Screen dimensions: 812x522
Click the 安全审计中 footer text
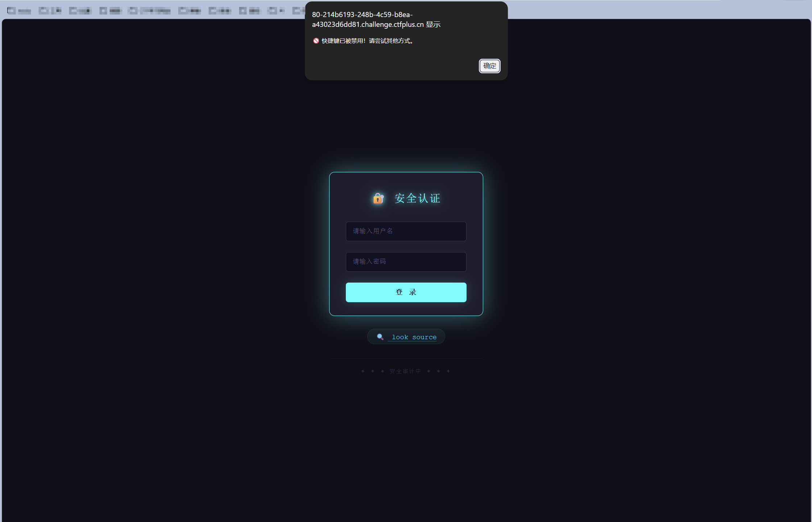click(405, 371)
